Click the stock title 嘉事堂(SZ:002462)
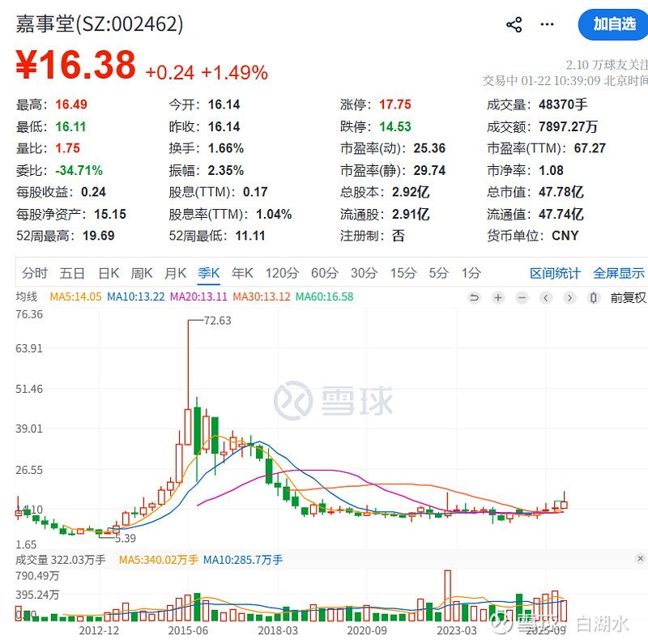 click(x=100, y=24)
